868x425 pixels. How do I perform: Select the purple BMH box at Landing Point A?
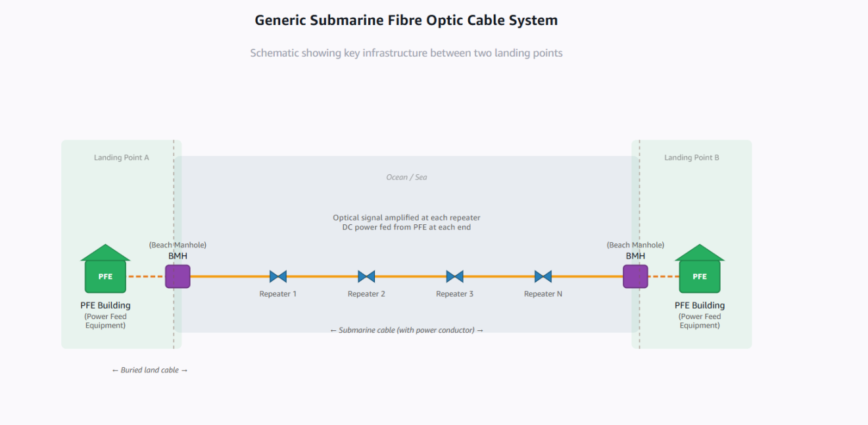178,276
